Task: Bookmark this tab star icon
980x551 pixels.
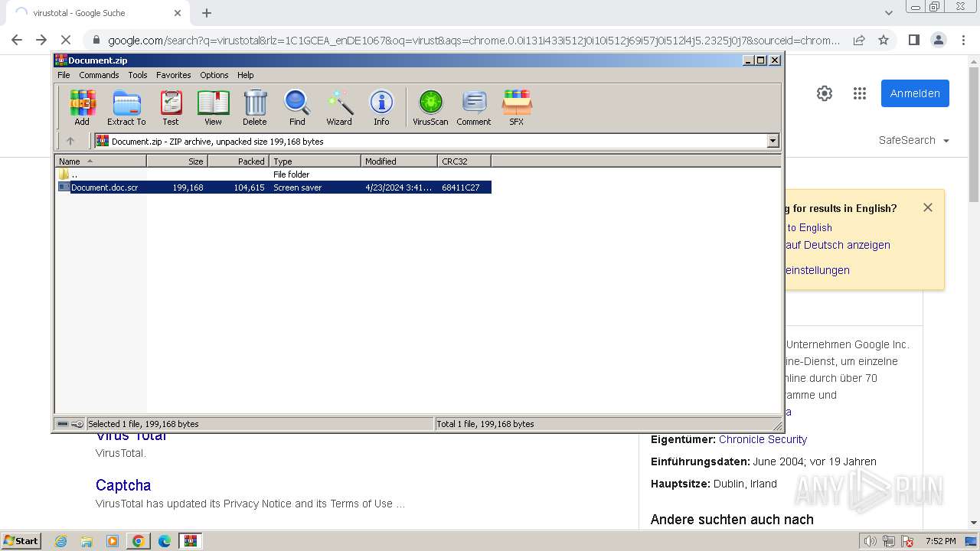Action: (884, 40)
